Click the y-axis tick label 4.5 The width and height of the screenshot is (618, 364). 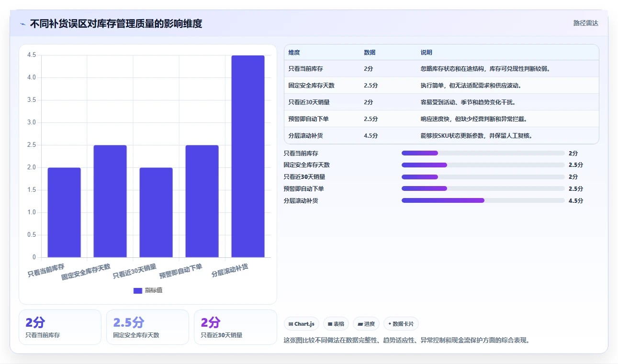[32, 55]
